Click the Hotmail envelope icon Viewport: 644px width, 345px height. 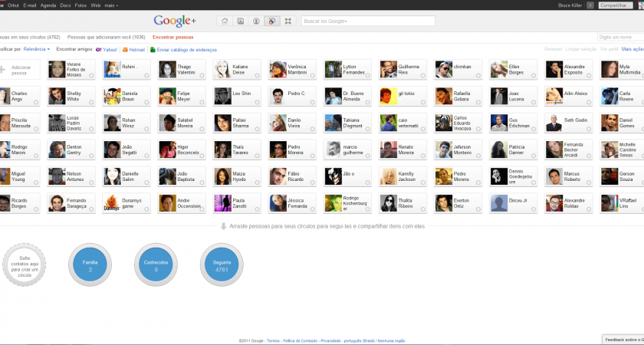click(x=125, y=50)
